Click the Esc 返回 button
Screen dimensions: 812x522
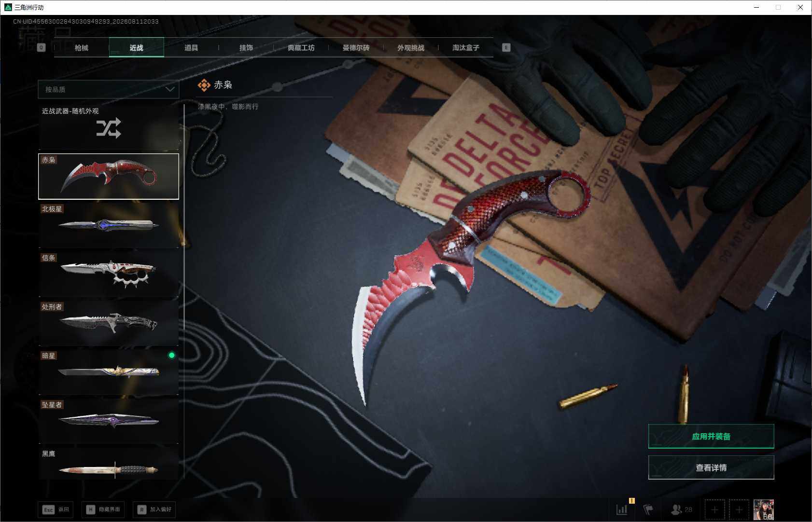[x=56, y=509]
